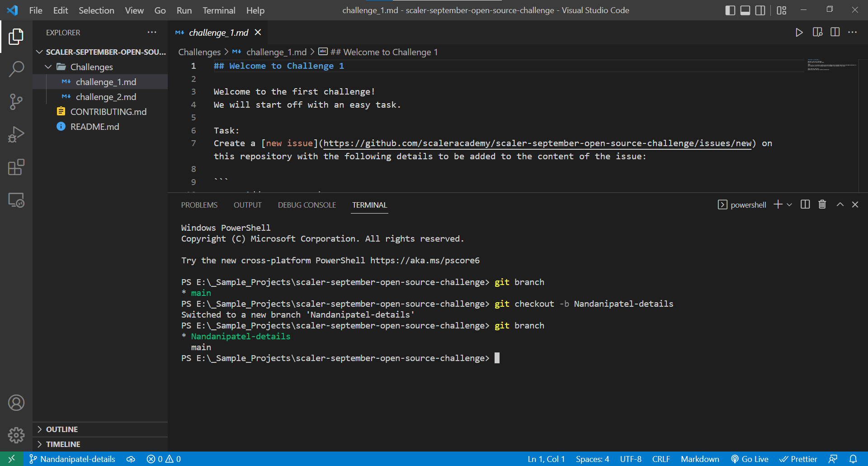Screen dimensions: 868x466
Task: Open the Source Control view
Action: tap(16, 102)
